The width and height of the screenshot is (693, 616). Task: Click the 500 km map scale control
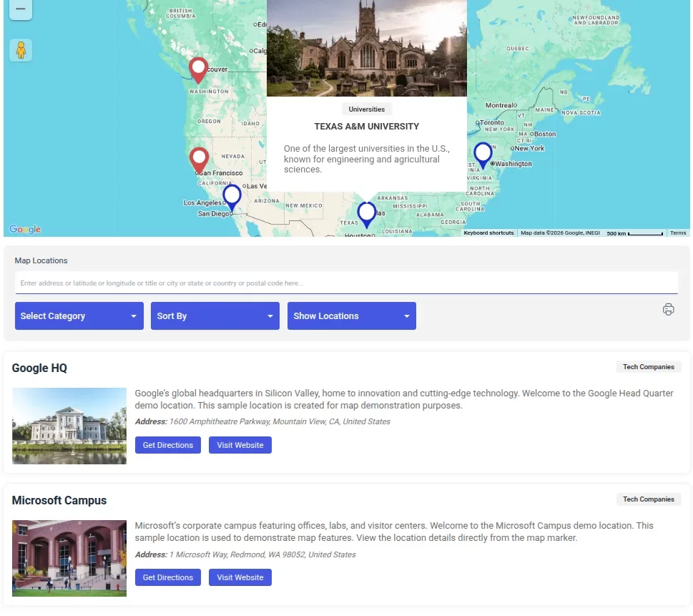(x=634, y=233)
